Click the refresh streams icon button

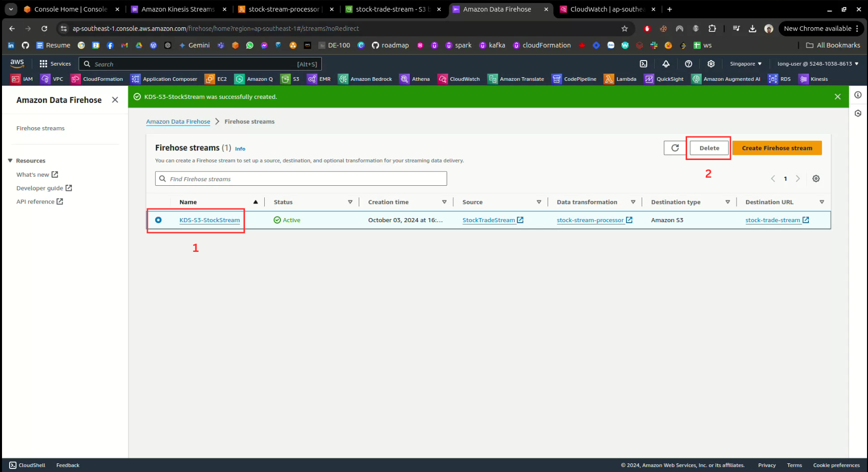pos(674,148)
